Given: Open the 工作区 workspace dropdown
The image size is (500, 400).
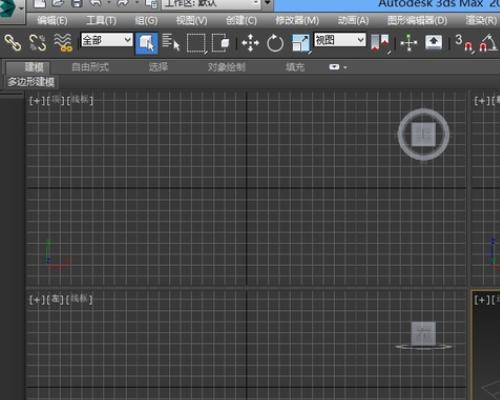Looking at the screenshot, I should 211,4.
